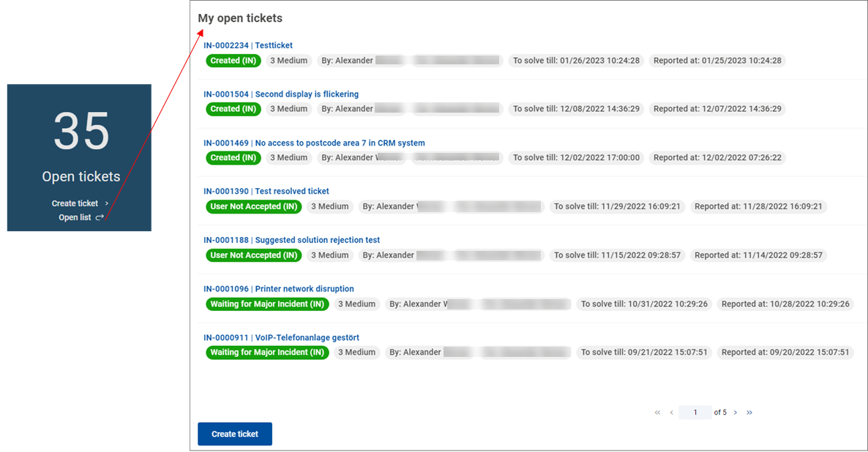The height and width of the screenshot is (452, 868).
Task: Go to previous page with left chevron
Action: (671, 412)
